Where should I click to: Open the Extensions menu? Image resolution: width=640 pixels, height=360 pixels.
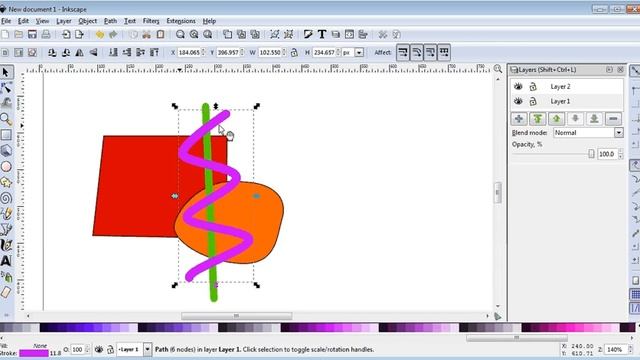point(181,21)
